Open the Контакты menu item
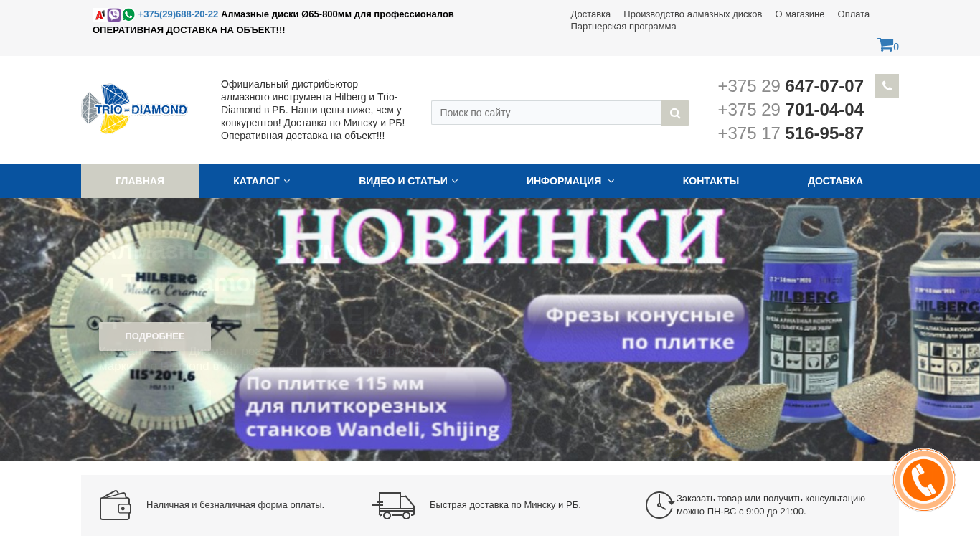Viewport: 980px width, 551px height. pos(711,181)
